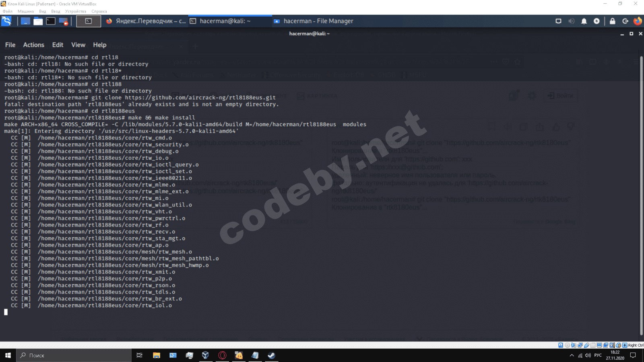
Task: Open VirtualBox Ввод menu
Action: [x=56, y=11]
